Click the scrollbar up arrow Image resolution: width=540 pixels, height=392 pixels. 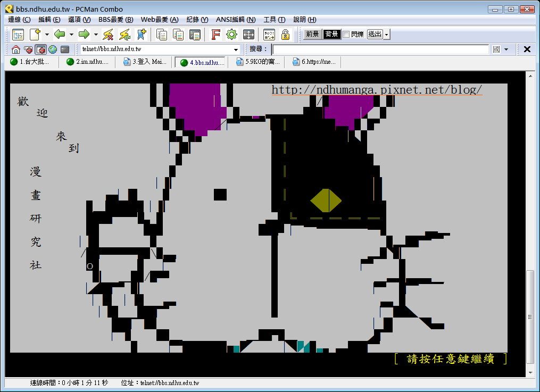[530, 76]
